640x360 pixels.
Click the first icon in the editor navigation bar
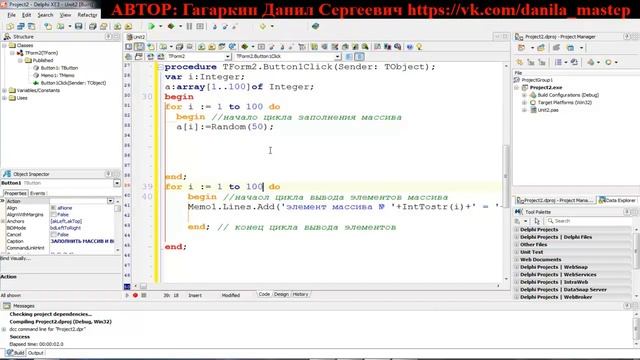(129, 57)
